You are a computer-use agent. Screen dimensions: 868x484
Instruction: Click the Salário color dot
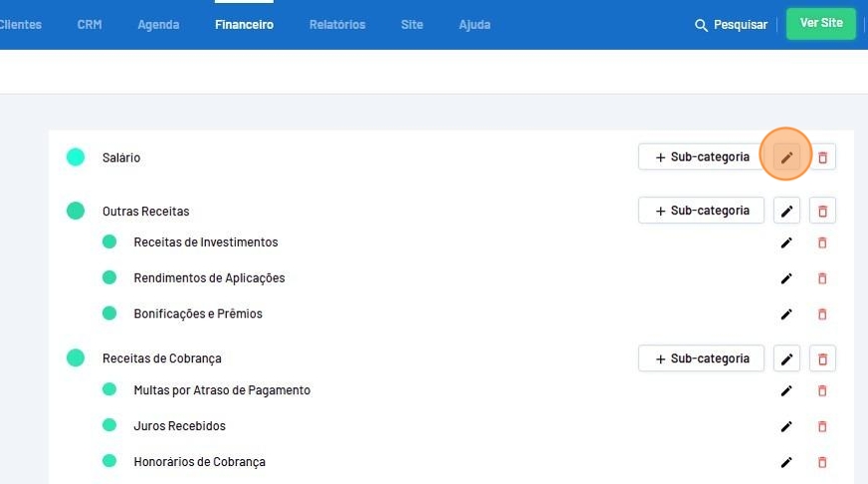click(76, 157)
